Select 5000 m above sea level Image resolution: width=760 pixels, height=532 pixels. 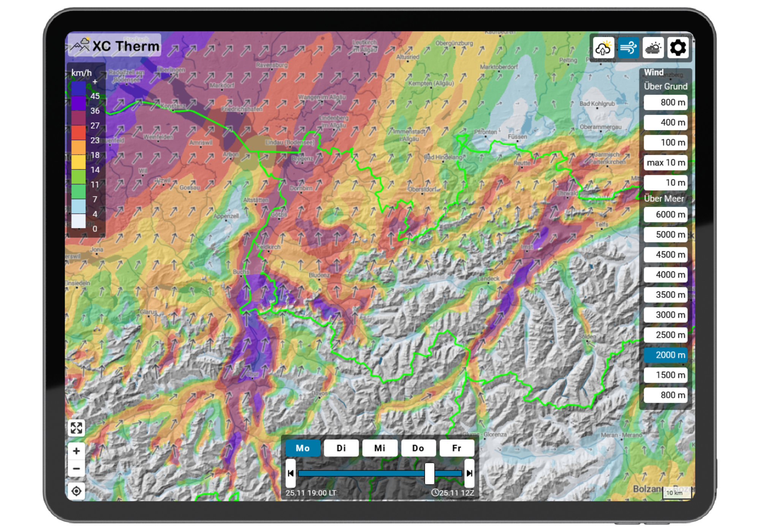(x=666, y=235)
